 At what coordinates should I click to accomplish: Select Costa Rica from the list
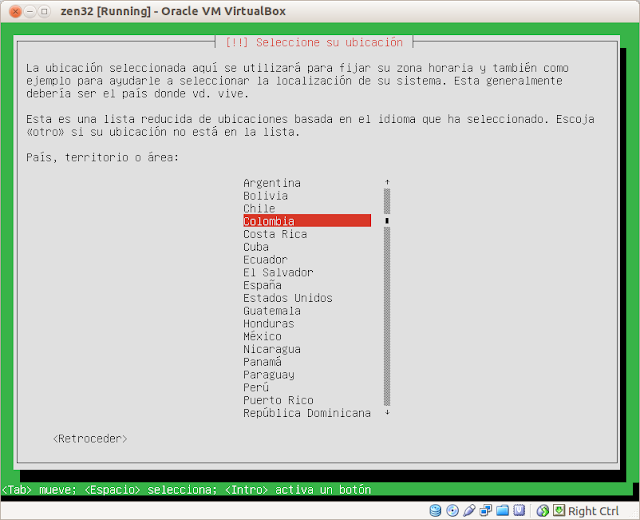(307, 234)
